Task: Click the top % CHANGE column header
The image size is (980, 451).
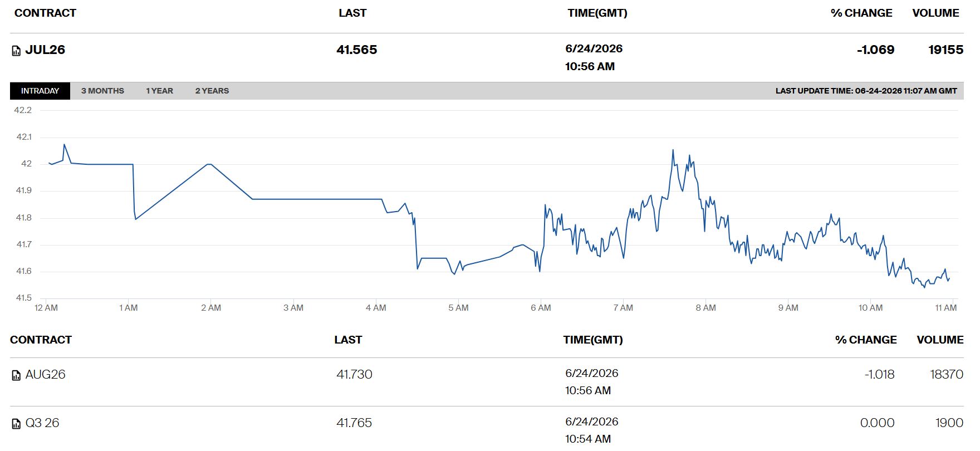Action: [x=861, y=13]
